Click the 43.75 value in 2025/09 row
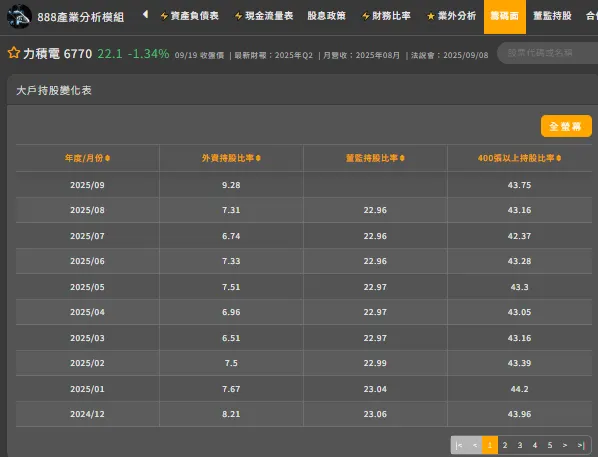Viewport: 598px width, 457px height. pos(519,185)
